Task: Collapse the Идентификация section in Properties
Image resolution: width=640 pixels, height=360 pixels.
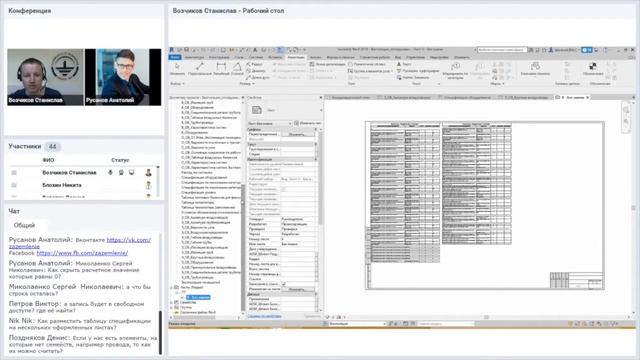Action: click(x=316, y=159)
